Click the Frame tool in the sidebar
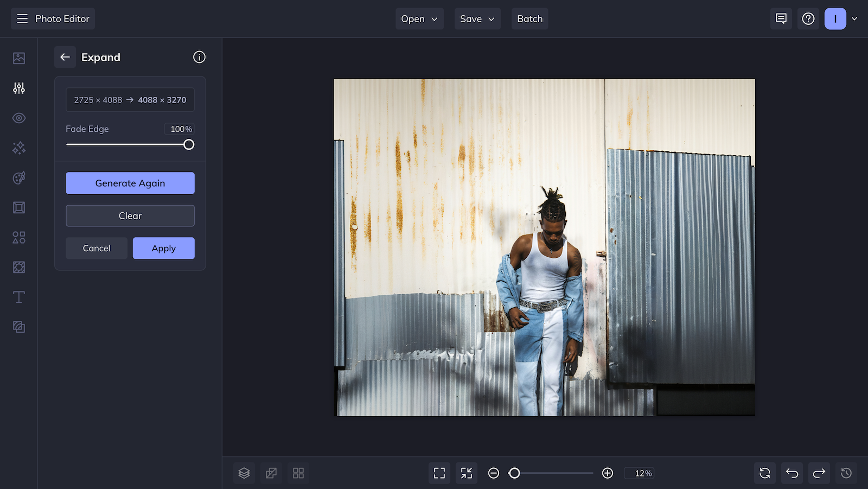The height and width of the screenshot is (489, 868). coord(18,207)
